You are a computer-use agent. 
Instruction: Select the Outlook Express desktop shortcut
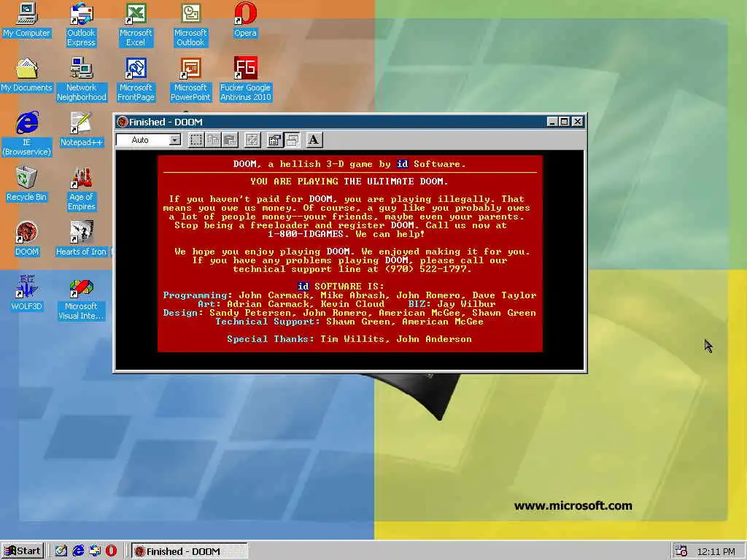click(x=81, y=25)
